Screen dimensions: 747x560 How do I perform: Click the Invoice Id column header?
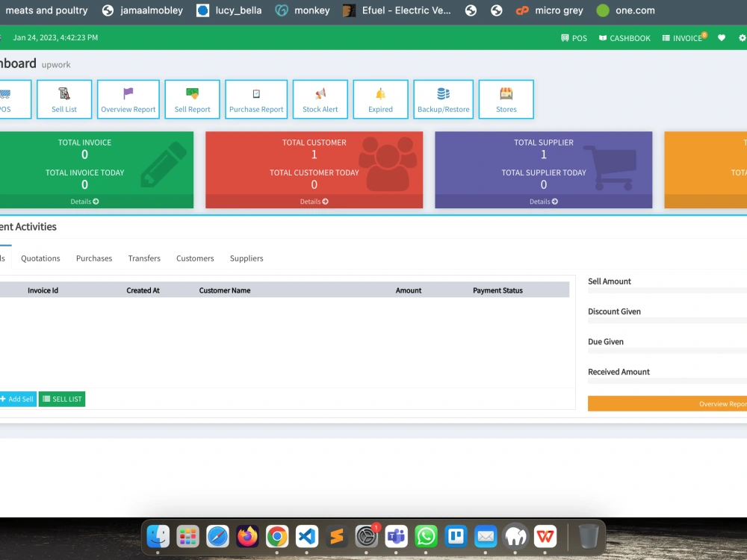pyautogui.click(x=43, y=290)
